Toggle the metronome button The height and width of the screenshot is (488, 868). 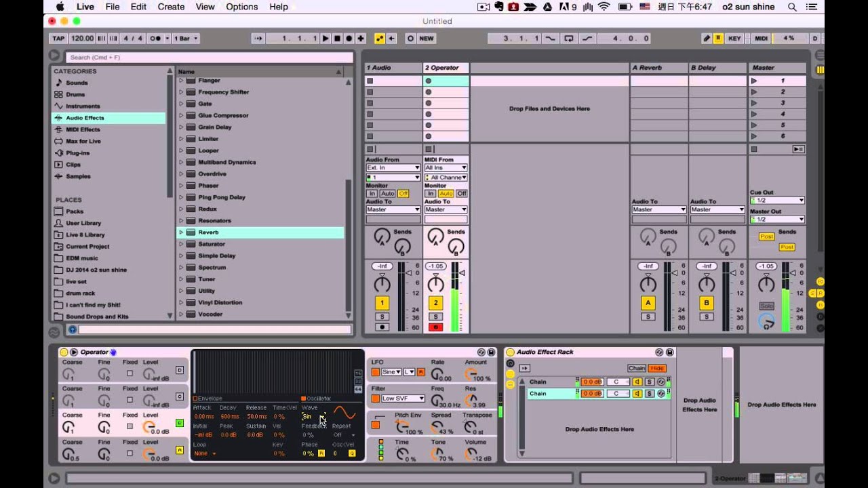pos(159,39)
